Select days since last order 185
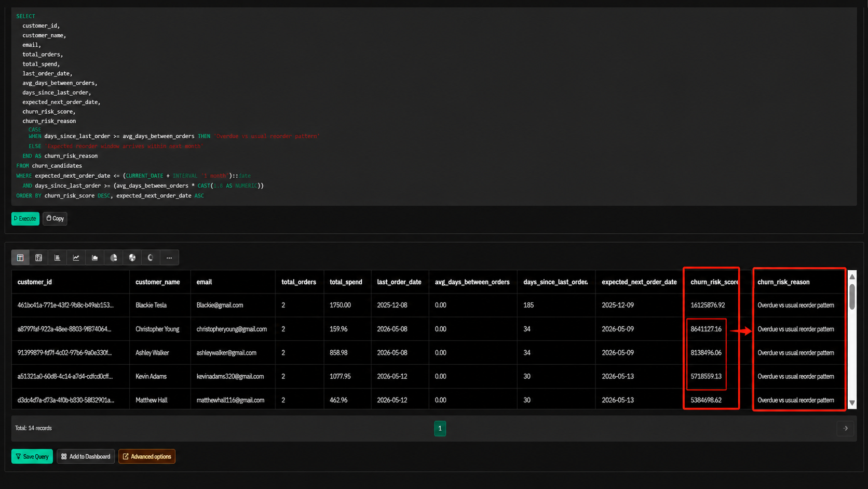 pos(528,306)
